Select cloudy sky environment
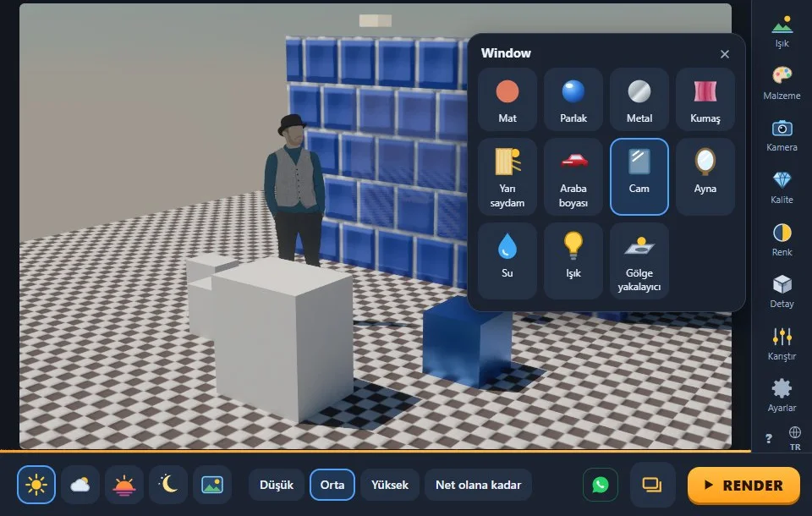812x516 pixels. point(80,485)
